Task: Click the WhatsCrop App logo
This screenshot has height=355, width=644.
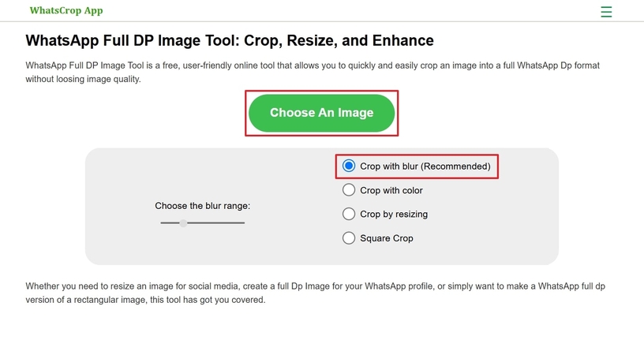Action: click(x=66, y=11)
